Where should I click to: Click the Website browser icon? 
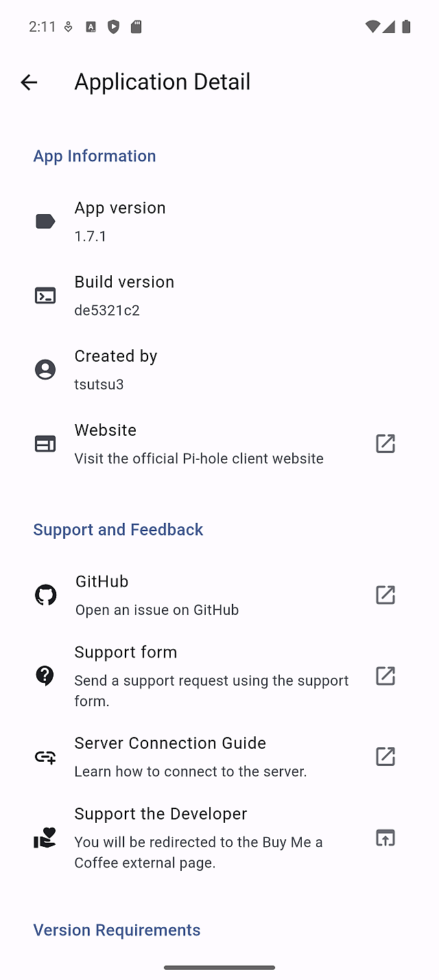pos(45,444)
